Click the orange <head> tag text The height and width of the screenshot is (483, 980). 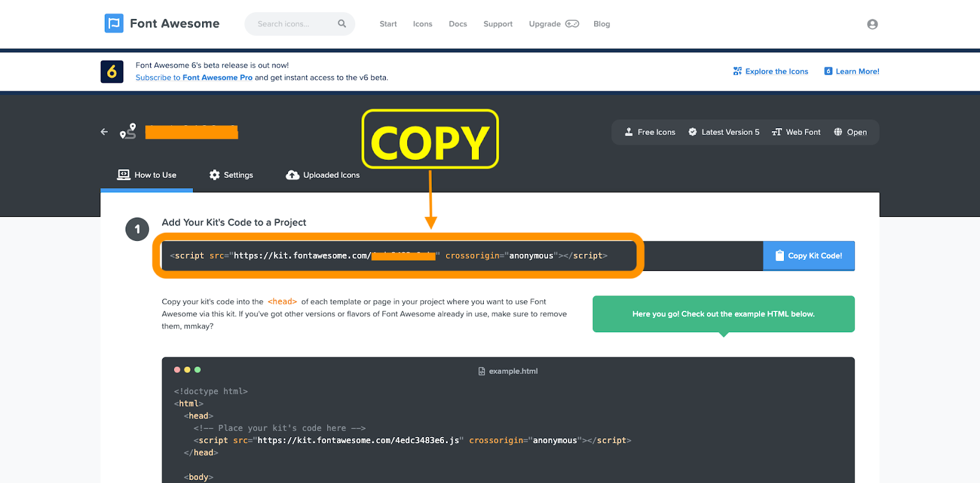282,302
